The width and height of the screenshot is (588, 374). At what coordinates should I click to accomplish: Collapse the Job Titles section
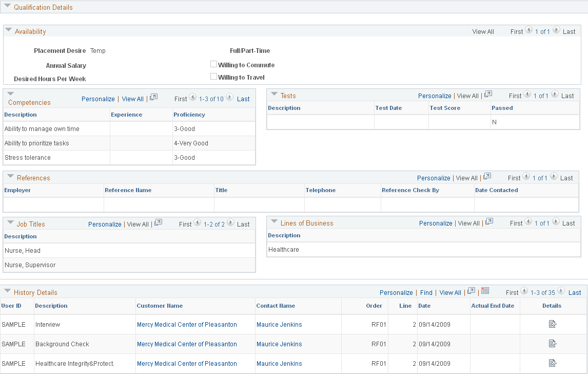point(10,223)
